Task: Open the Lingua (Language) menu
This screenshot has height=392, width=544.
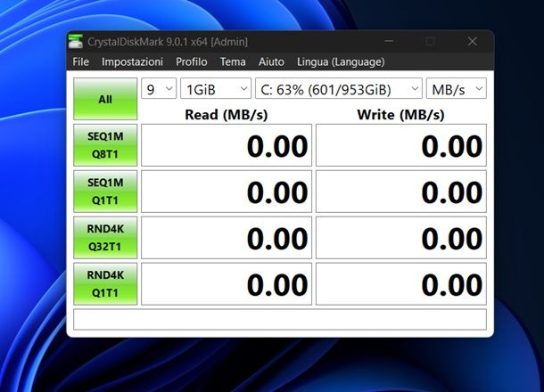Action: [341, 61]
